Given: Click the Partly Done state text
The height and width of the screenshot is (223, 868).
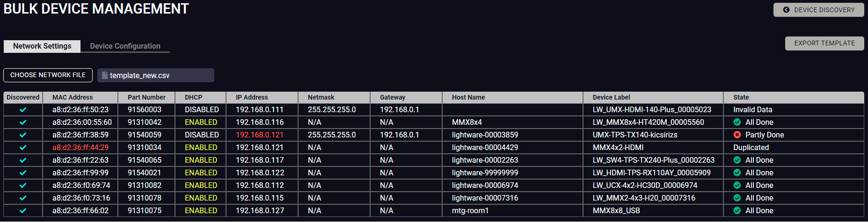Looking at the screenshot, I should 765,135.
